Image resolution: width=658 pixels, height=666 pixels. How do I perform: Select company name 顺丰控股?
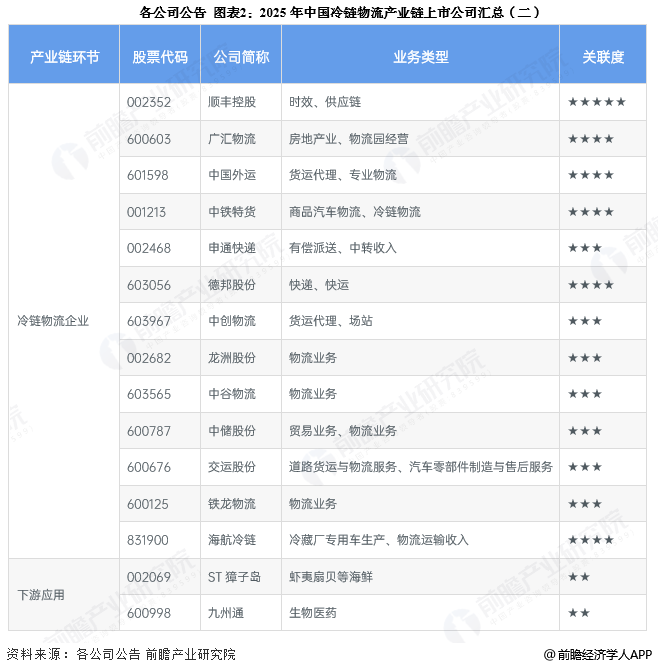232,102
